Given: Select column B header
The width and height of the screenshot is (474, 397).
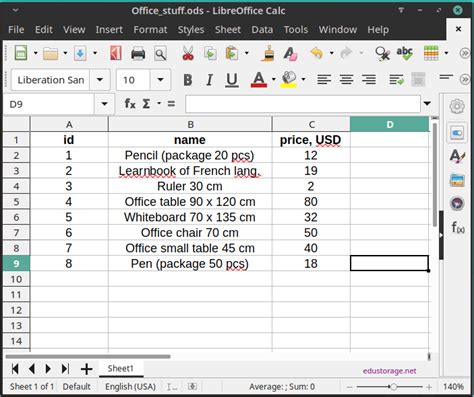Looking at the screenshot, I should (x=190, y=124).
